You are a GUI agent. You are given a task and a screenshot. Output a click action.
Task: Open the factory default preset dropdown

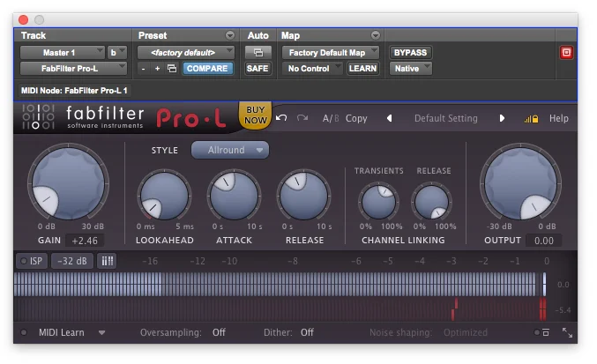click(x=186, y=53)
